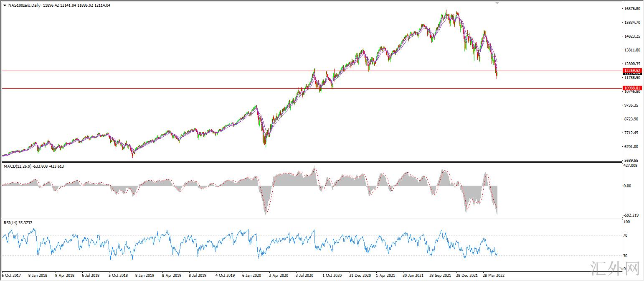Click the red 12269.52 price label
644x281 pixels.
click(632, 70)
